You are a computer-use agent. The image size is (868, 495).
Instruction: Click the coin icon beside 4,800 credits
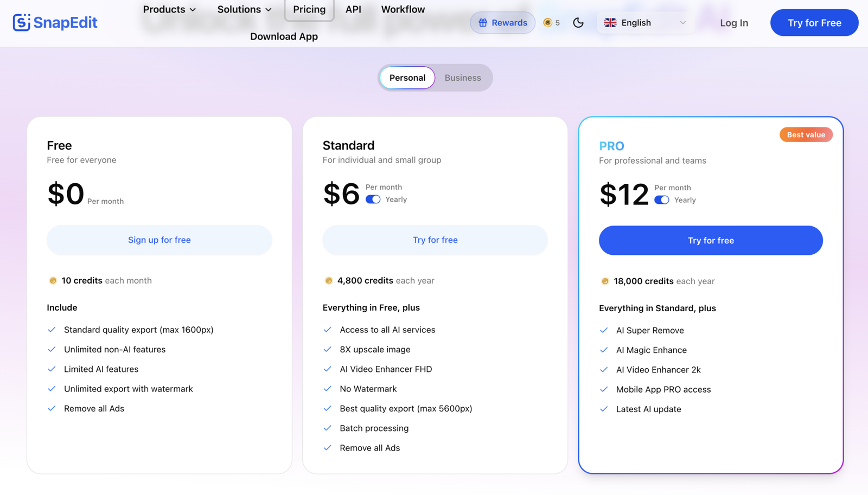click(329, 281)
